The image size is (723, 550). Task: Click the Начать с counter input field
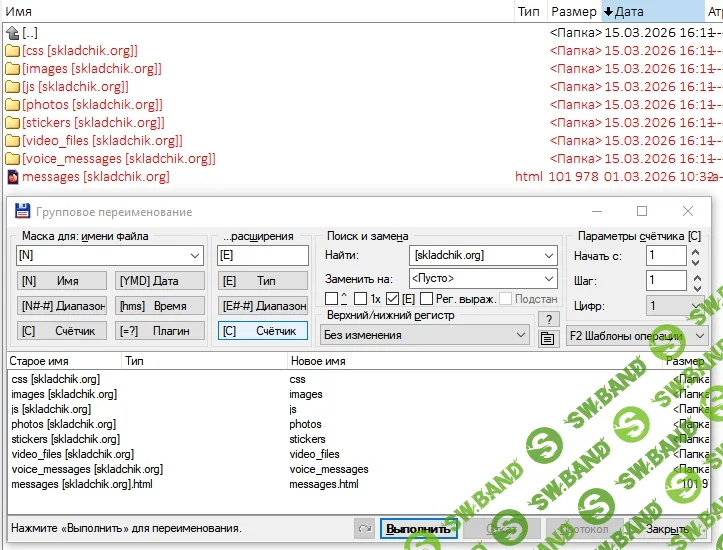(x=665, y=256)
